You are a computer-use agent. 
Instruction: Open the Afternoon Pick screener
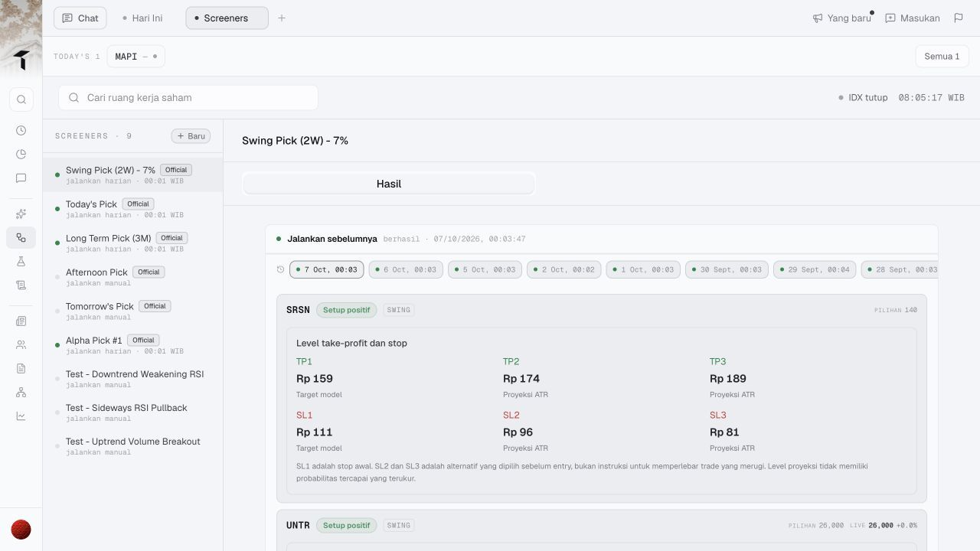click(x=133, y=277)
